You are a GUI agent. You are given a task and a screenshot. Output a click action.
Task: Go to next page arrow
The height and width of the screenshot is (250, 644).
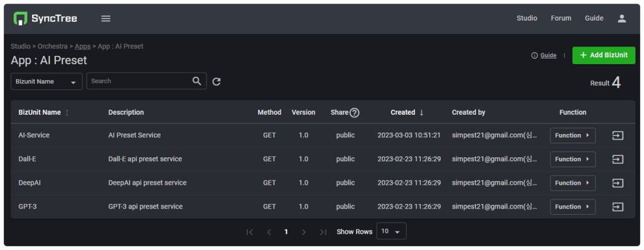pyautogui.click(x=304, y=232)
